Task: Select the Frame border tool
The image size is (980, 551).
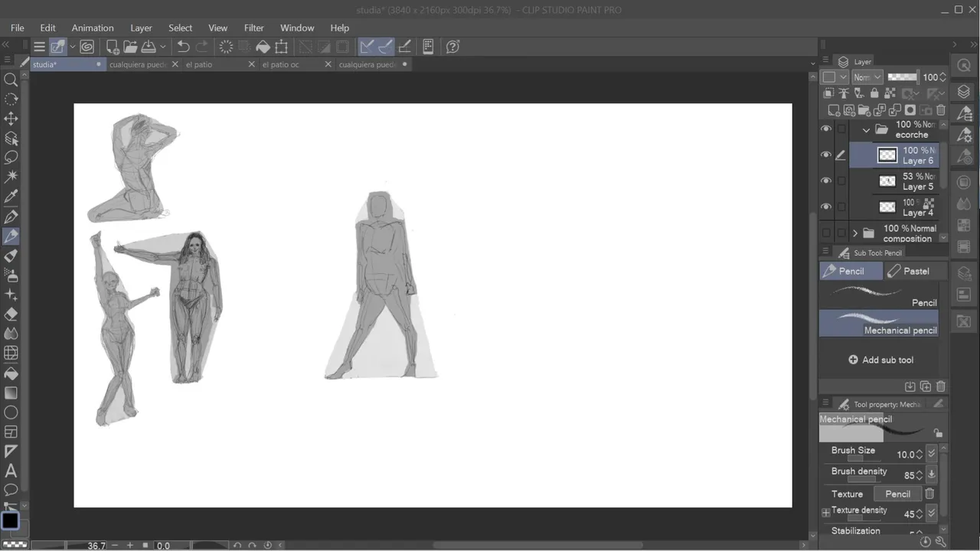Action: pos(11,432)
